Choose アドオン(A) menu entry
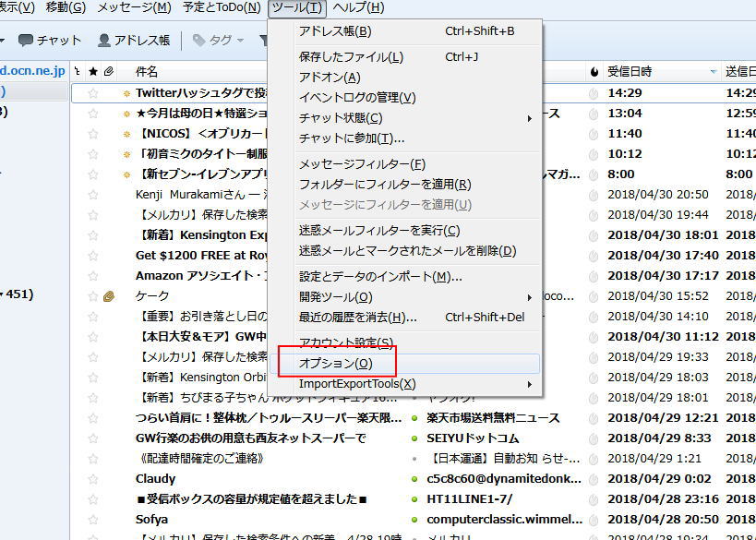The height and width of the screenshot is (540, 756). pyautogui.click(x=405, y=78)
